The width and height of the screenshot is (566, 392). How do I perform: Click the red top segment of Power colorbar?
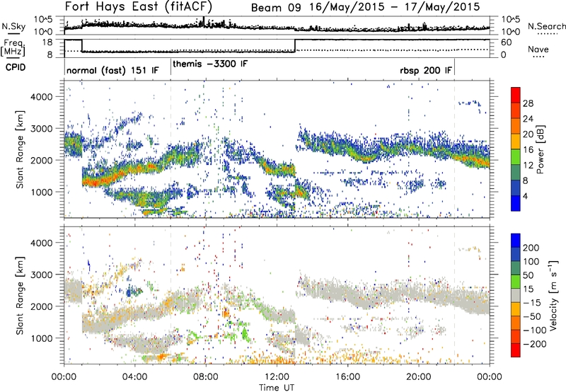(516, 95)
